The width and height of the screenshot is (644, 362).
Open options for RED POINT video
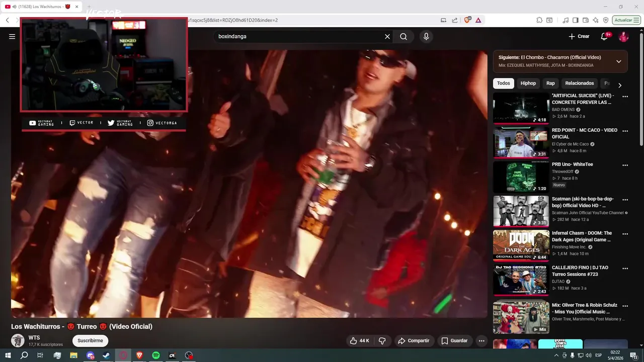point(625,131)
